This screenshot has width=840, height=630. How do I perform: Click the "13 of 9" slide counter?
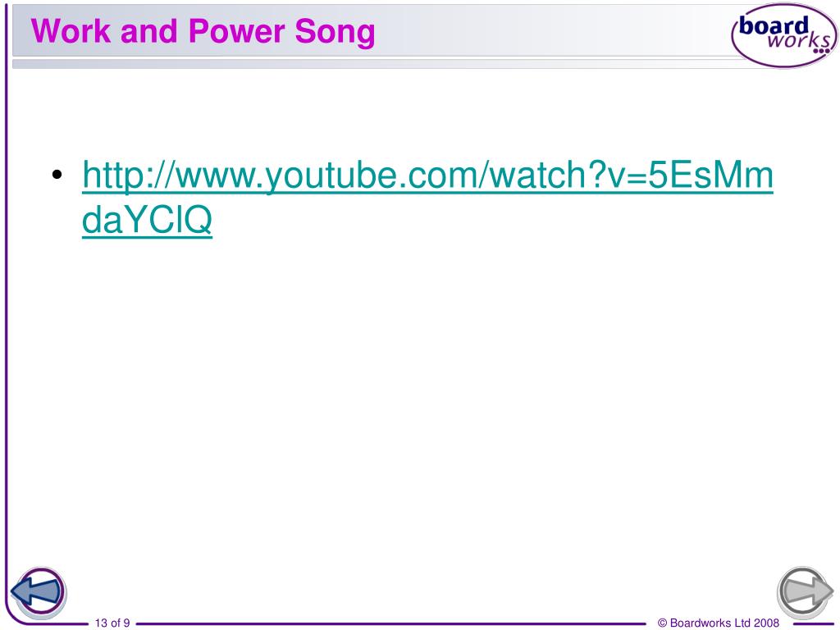[112, 623]
